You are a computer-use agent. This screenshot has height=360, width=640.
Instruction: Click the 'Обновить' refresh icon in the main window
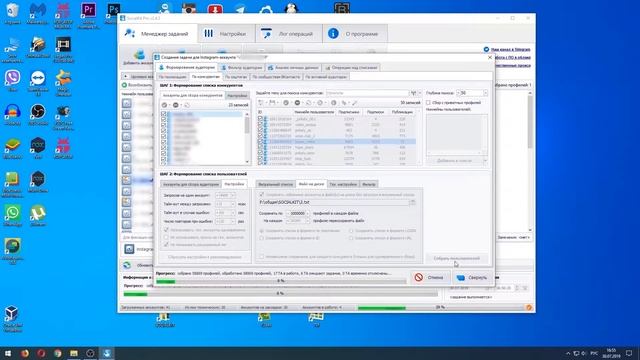tap(127, 265)
